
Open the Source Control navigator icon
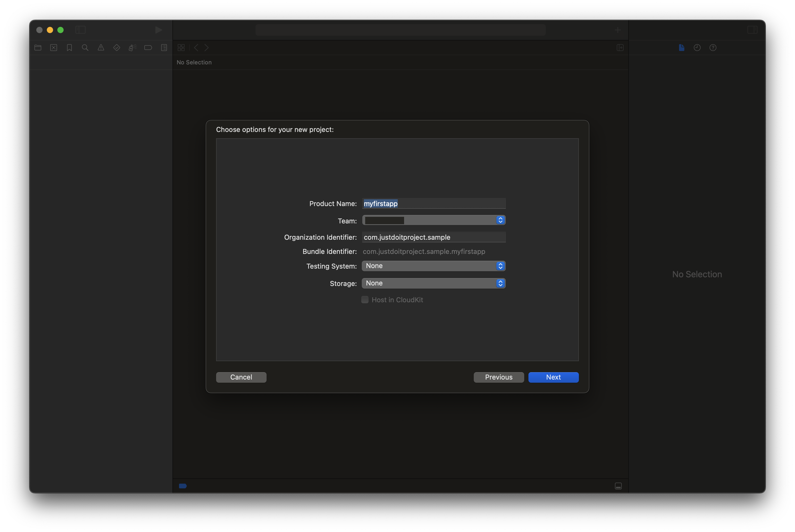(x=54, y=48)
